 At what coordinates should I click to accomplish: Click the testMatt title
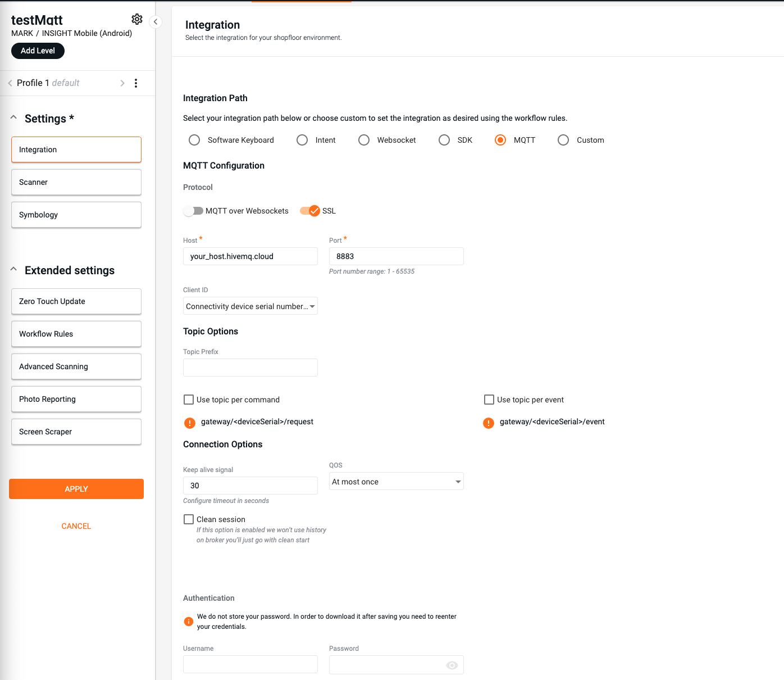[37, 20]
